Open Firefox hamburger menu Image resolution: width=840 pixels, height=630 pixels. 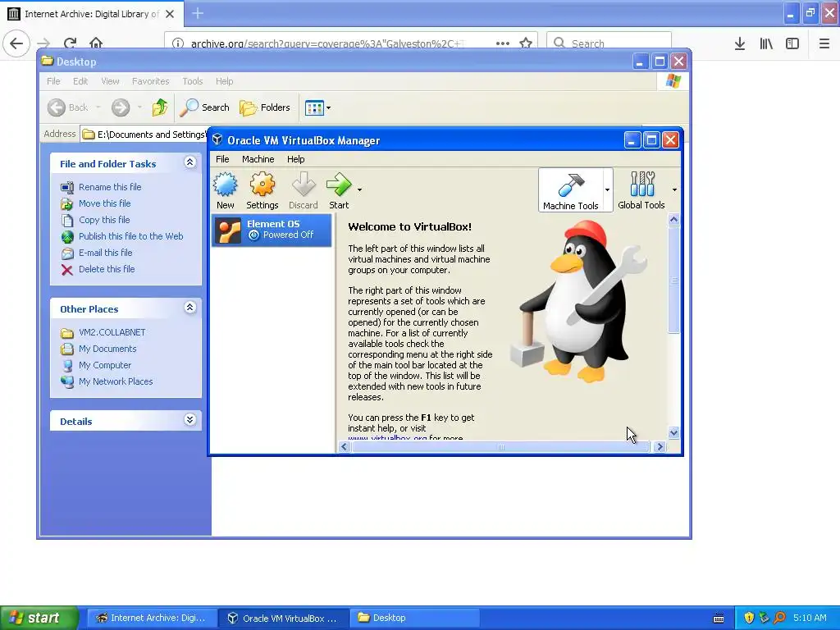tap(824, 43)
